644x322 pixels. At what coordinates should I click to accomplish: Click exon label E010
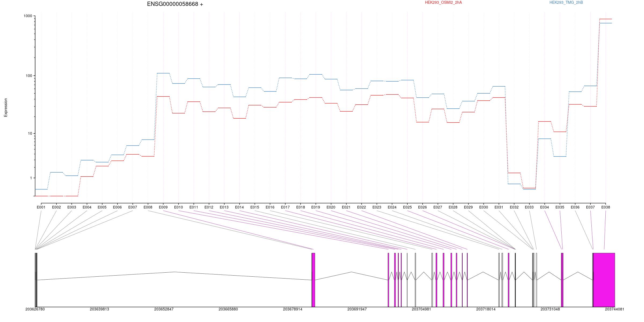point(178,207)
